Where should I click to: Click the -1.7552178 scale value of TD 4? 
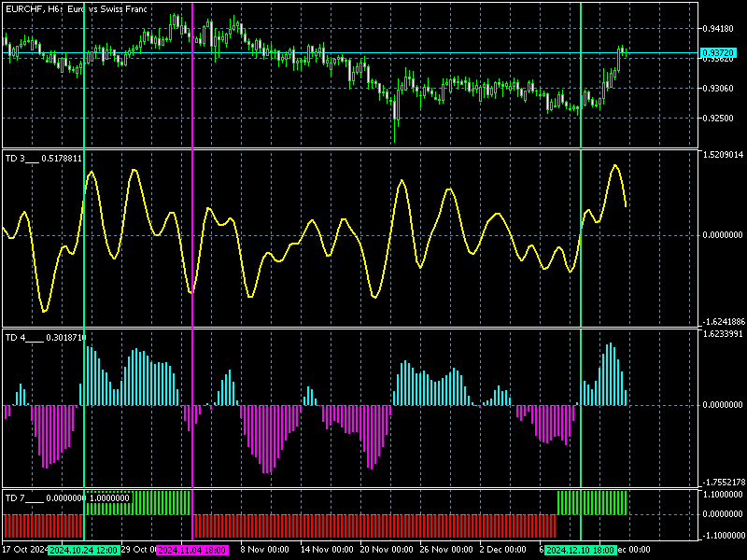coord(723,482)
